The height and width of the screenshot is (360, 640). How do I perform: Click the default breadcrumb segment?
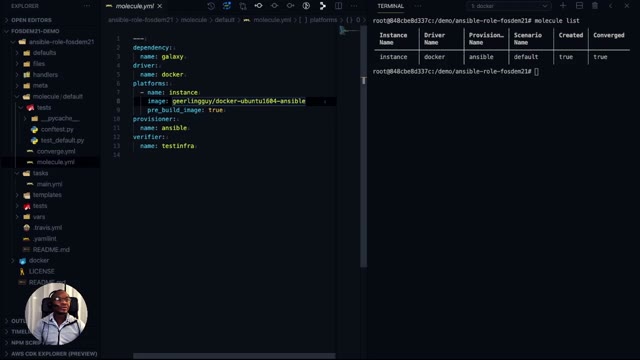[224, 20]
